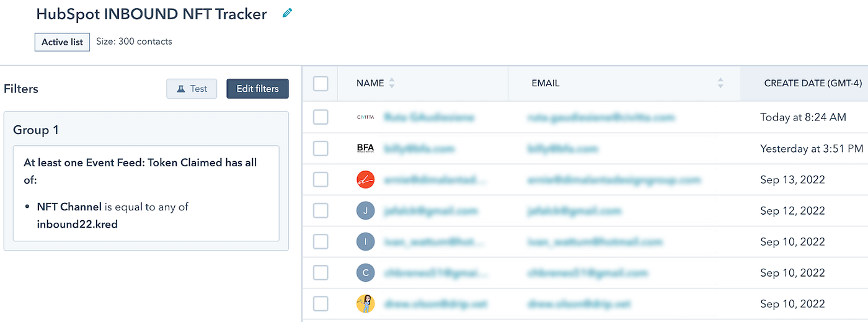Click the NFT Channel filter property text
The image size is (868, 322).
coord(70,207)
